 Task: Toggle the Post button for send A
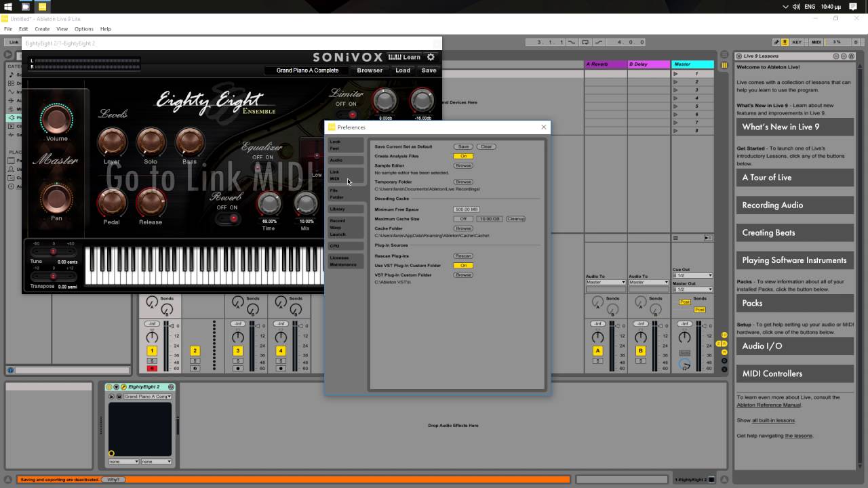[685, 302]
